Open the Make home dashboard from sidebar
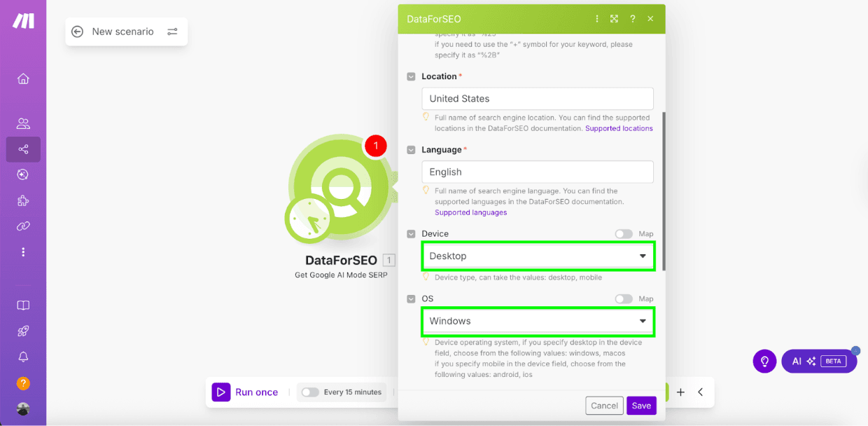The image size is (868, 426). (x=23, y=79)
